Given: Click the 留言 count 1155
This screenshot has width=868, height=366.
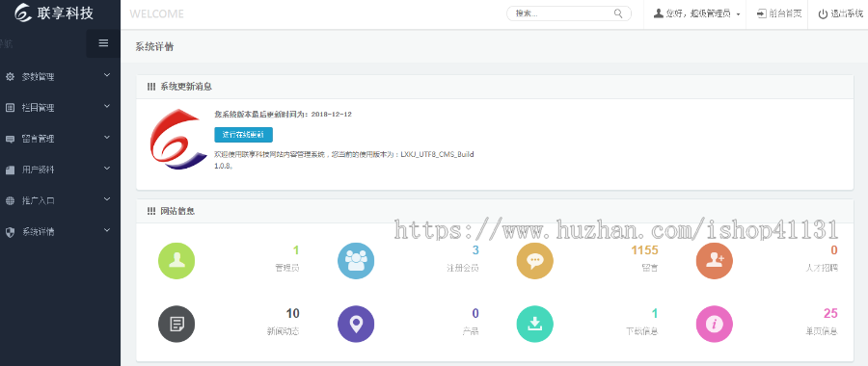Looking at the screenshot, I should coord(644,249).
